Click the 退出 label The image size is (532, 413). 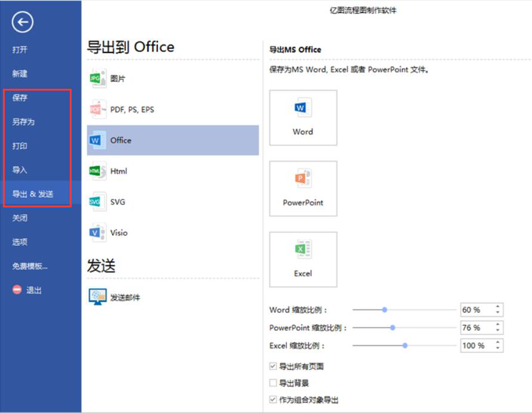(x=34, y=290)
